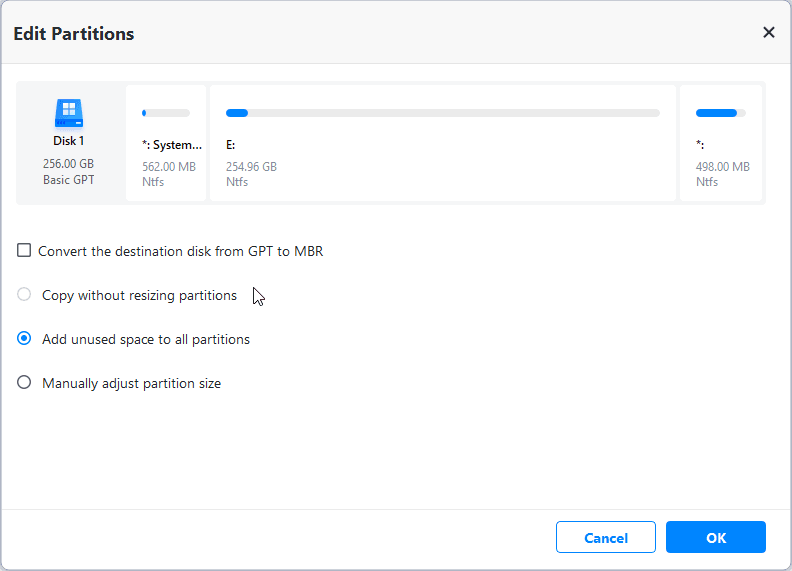The height and width of the screenshot is (571, 792).
Task: Choose Add unused space to all partitions
Action: (x=24, y=339)
